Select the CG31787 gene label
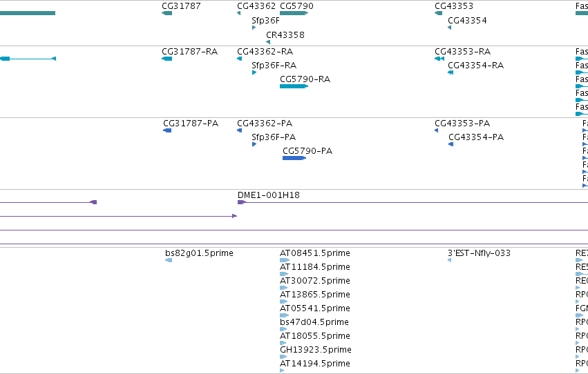Image resolution: width=588 pixels, height=374 pixels. [x=181, y=6]
